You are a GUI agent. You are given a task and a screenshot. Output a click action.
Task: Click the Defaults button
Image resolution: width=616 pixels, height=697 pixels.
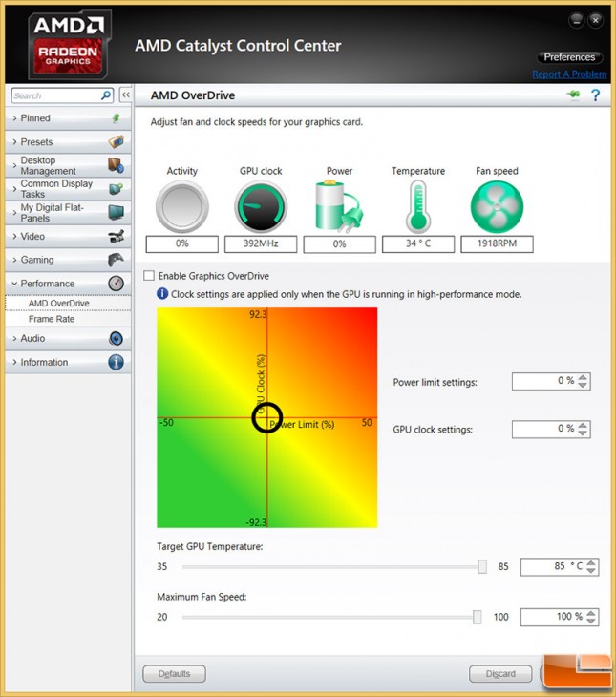coord(174,674)
